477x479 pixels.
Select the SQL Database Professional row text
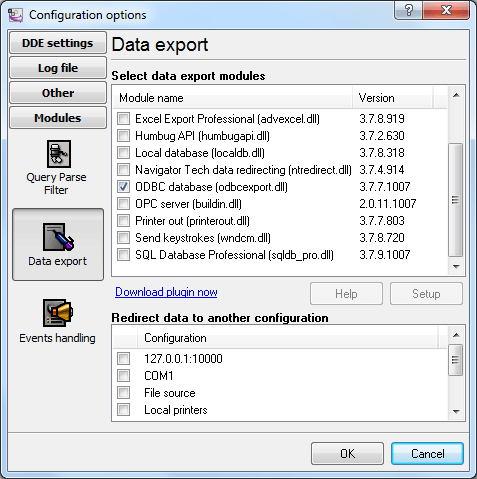coord(234,255)
